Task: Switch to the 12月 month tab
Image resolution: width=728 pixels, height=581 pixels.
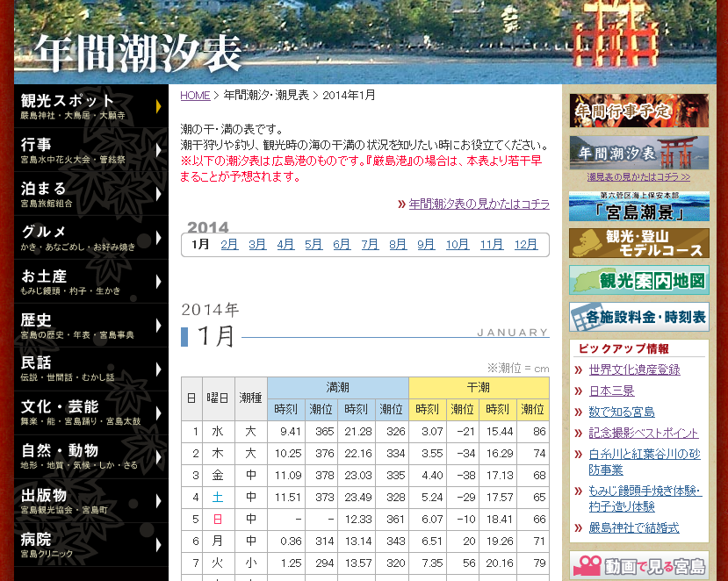Action: pyautogui.click(x=526, y=245)
